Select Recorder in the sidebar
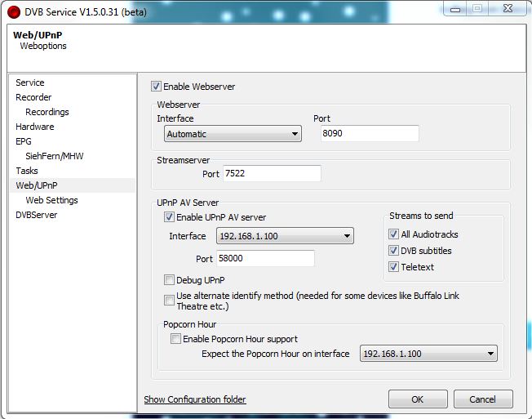The image size is (532, 419). click(x=33, y=97)
